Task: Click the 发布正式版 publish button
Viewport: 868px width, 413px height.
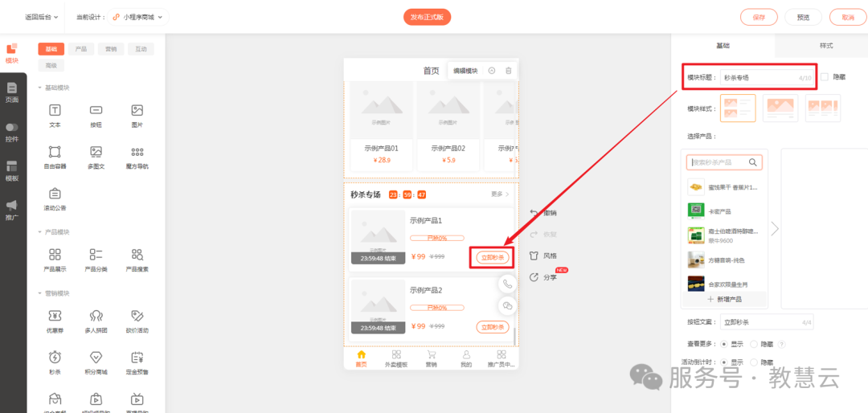Action: [427, 17]
